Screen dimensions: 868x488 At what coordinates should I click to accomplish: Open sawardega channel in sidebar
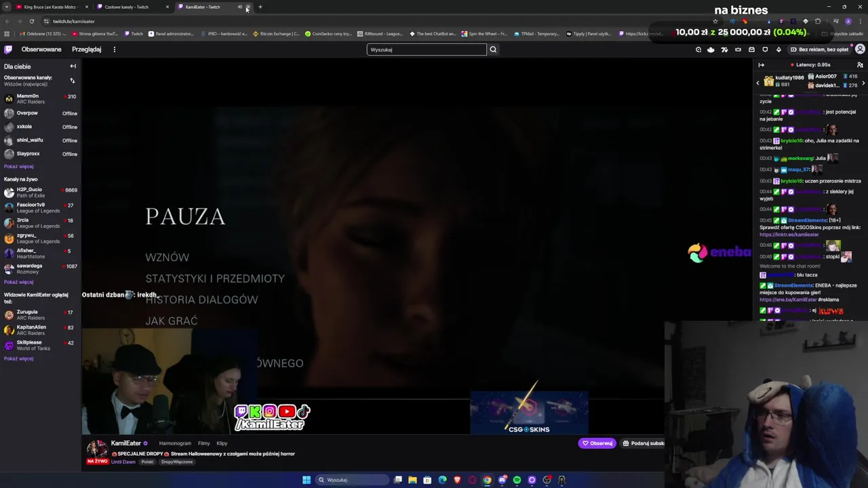[x=41, y=268]
